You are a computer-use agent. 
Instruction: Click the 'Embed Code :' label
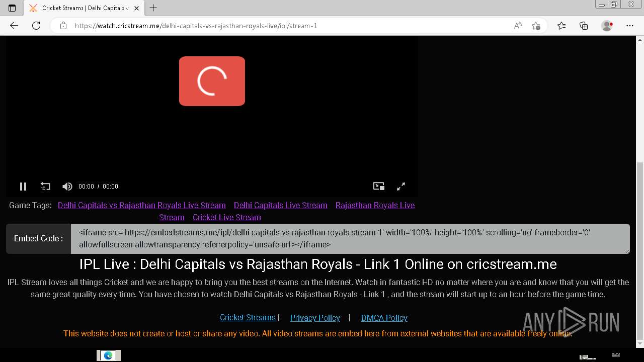click(39, 239)
